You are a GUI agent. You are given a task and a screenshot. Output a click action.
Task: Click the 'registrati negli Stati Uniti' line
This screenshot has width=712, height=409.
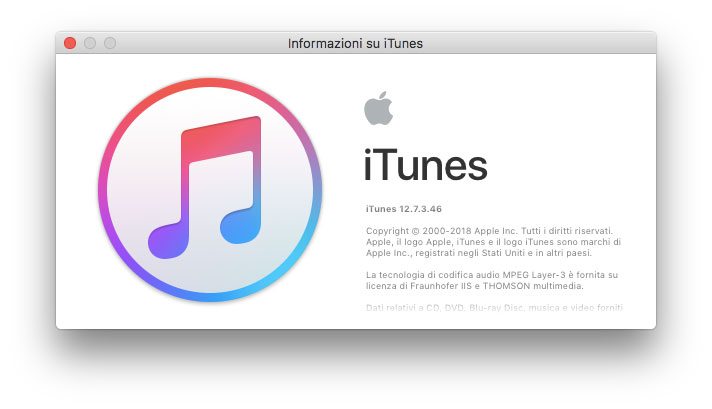pos(479,253)
